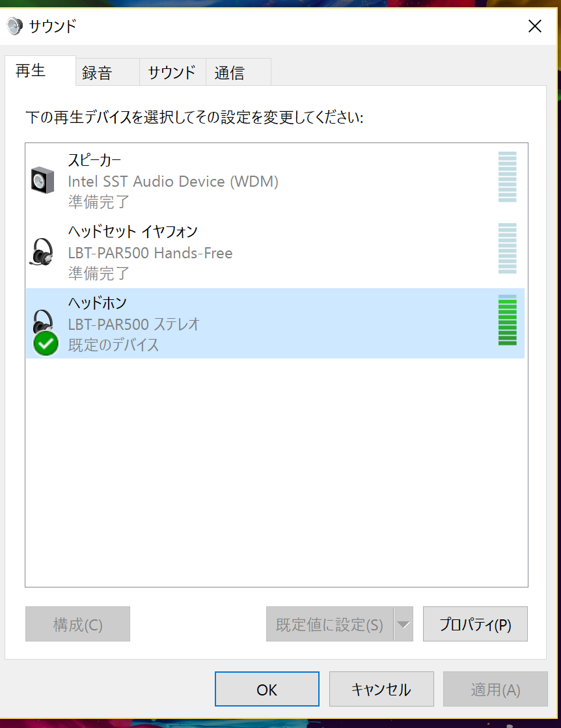
Task: Click 既定のデバイス status text
Action: point(113,345)
